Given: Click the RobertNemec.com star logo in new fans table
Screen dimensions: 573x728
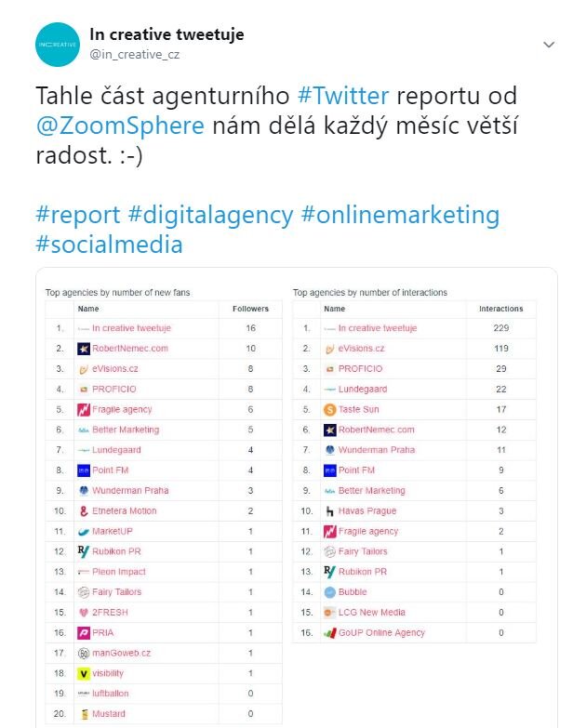Looking at the screenshot, I should pyautogui.click(x=84, y=349).
